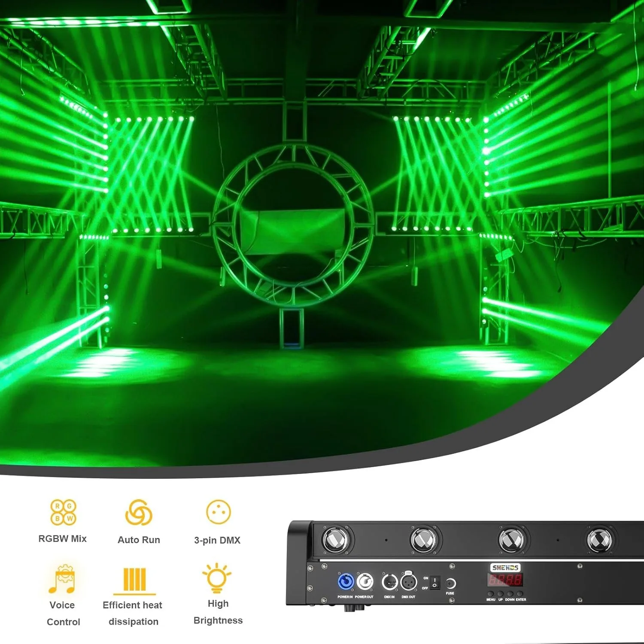The width and height of the screenshot is (644, 644).
Task: Push the UP button under the display
Action: pos(500,593)
